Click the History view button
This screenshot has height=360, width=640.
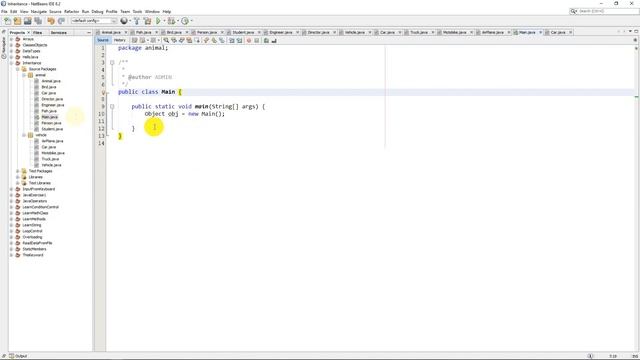tap(120, 40)
